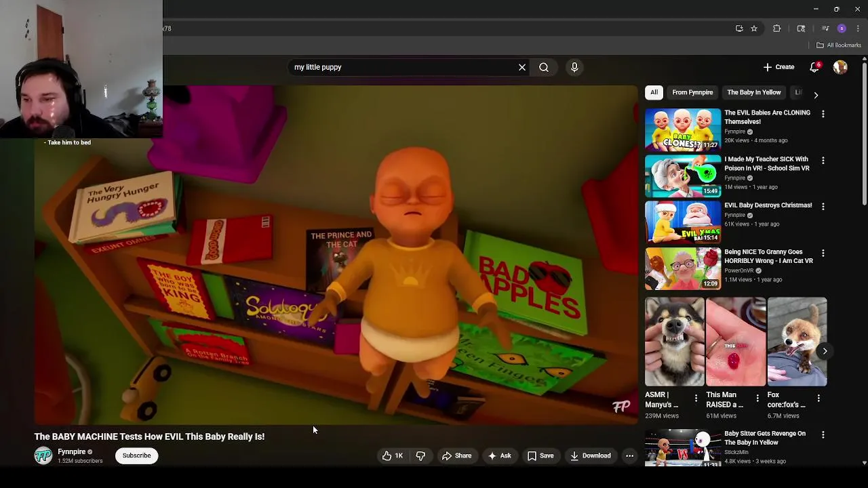
Task: Save the video to a playlist
Action: (x=540, y=455)
